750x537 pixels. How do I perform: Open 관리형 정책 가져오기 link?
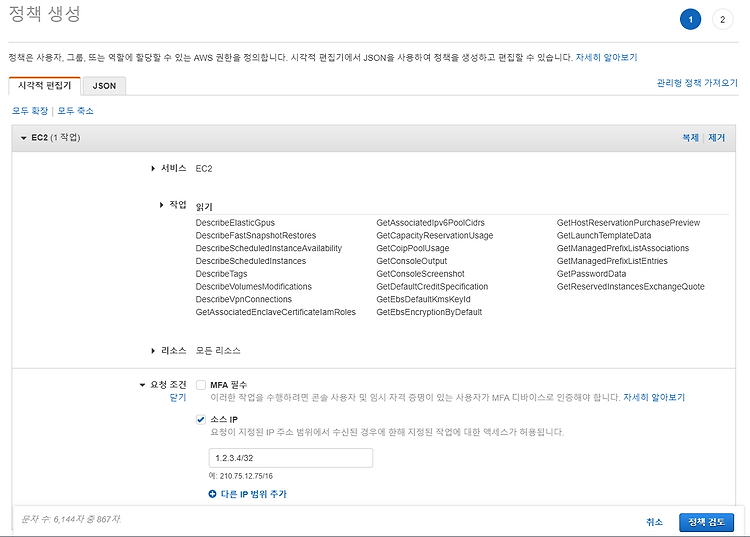point(697,83)
